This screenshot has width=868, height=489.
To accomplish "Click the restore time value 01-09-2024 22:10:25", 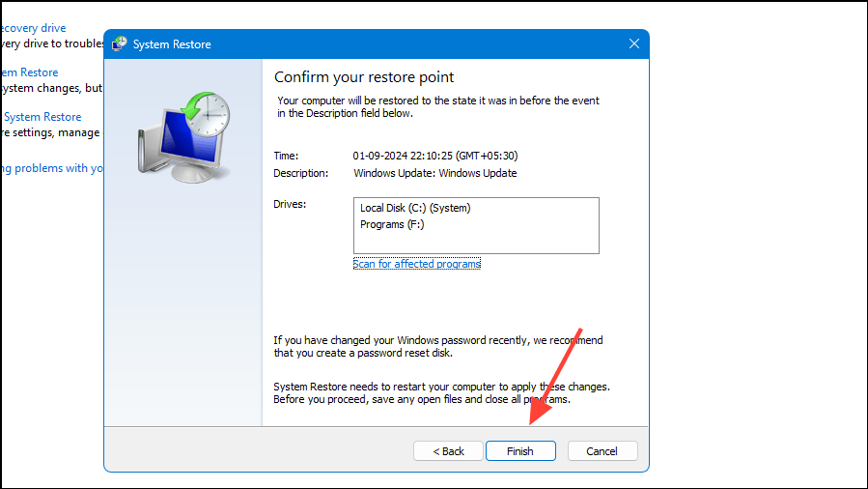I will 435,156.
